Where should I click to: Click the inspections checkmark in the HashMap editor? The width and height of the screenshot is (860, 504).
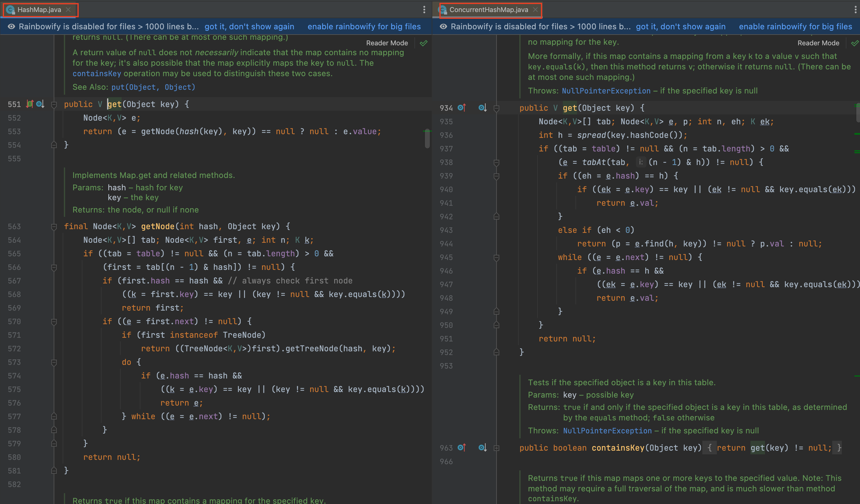423,43
